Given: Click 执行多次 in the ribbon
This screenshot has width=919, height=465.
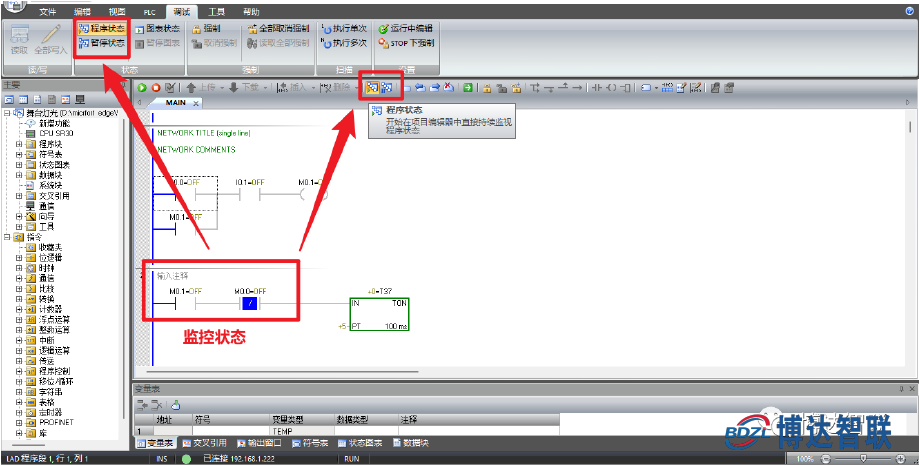Looking at the screenshot, I should (344, 43).
